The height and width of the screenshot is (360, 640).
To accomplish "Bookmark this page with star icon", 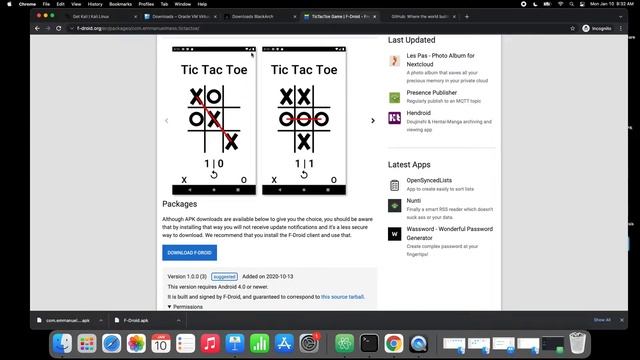I will pyautogui.click(x=572, y=29).
